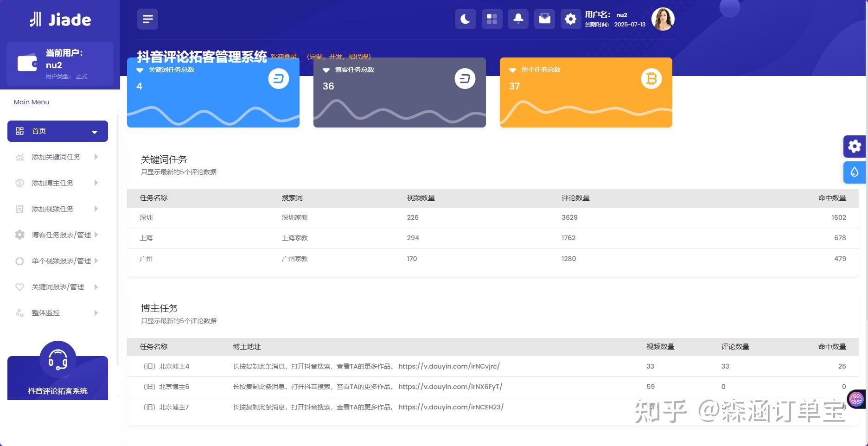Open the 抖音评论拓客系统 banner card

(57, 378)
